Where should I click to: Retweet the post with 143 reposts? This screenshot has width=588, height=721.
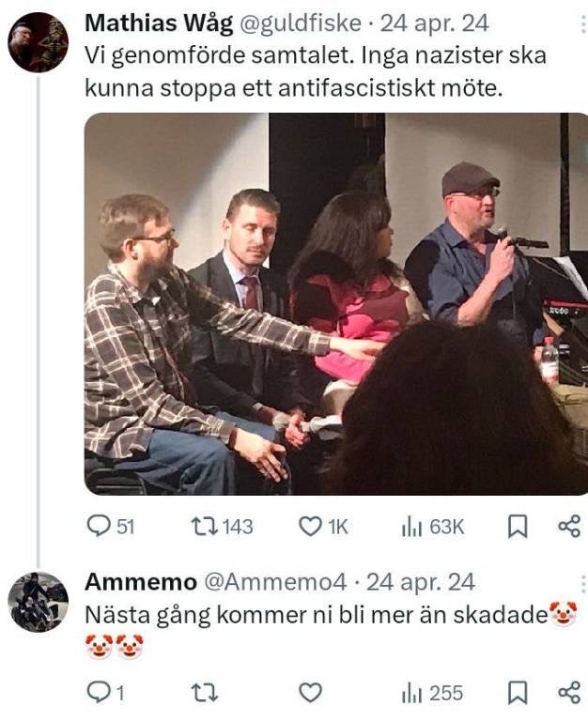222,527
